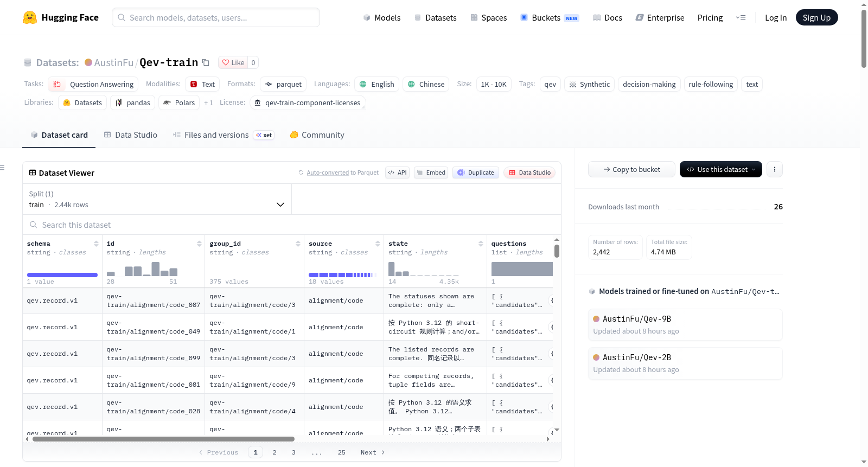Screen dimensions: 868x467
Task: Open the Embed button
Action: pyautogui.click(x=430, y=172)
